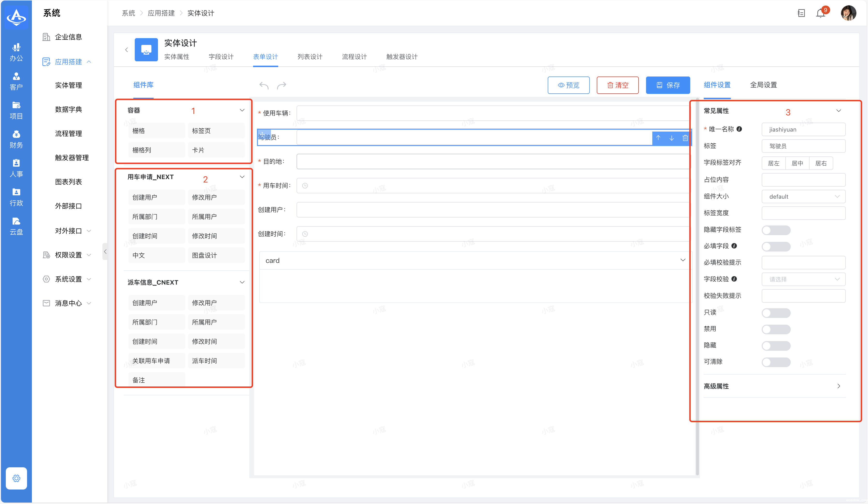Click the 清空 button
This screenshot has height=504, width=868.
tap(618, 85)
